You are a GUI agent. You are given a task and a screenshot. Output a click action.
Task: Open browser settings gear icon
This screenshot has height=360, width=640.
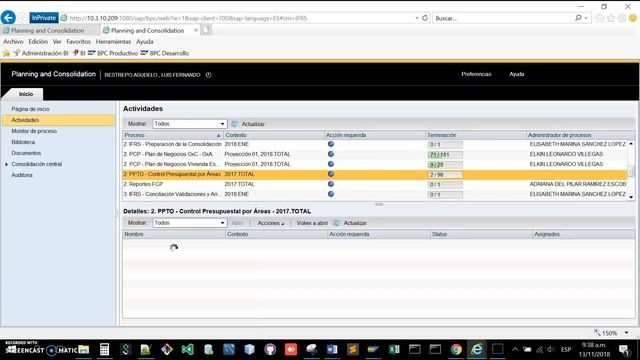622,18
